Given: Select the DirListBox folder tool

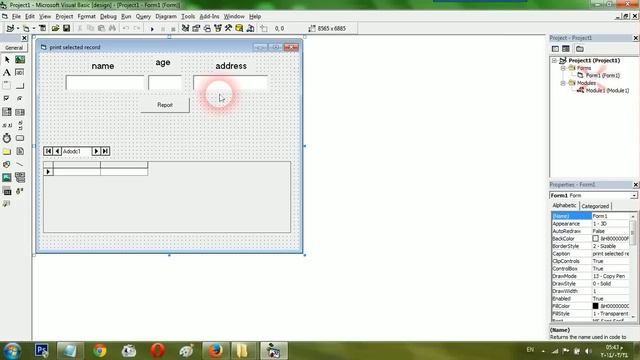Looking at the screenshot, I should pyautogui.click(x=7, y=151).
